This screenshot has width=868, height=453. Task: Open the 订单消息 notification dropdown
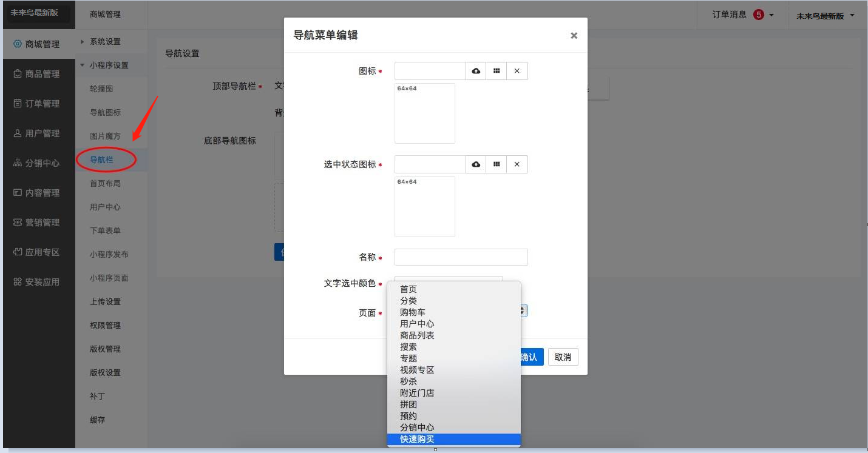pos(743,15)
